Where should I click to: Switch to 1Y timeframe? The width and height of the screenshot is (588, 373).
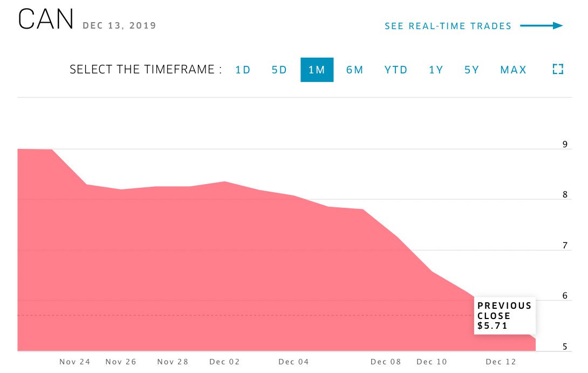point(436,70)
